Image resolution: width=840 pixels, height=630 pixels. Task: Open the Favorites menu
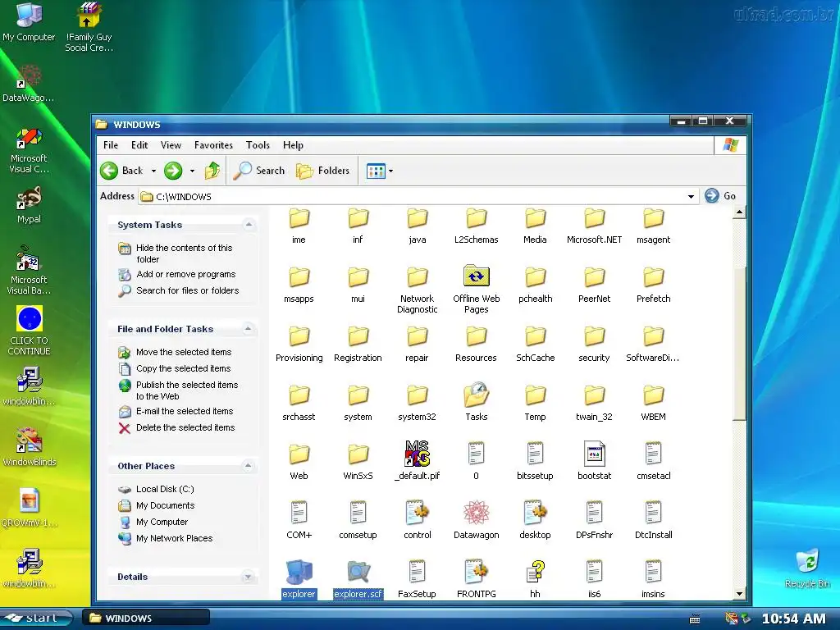click(x=213, y=145)
